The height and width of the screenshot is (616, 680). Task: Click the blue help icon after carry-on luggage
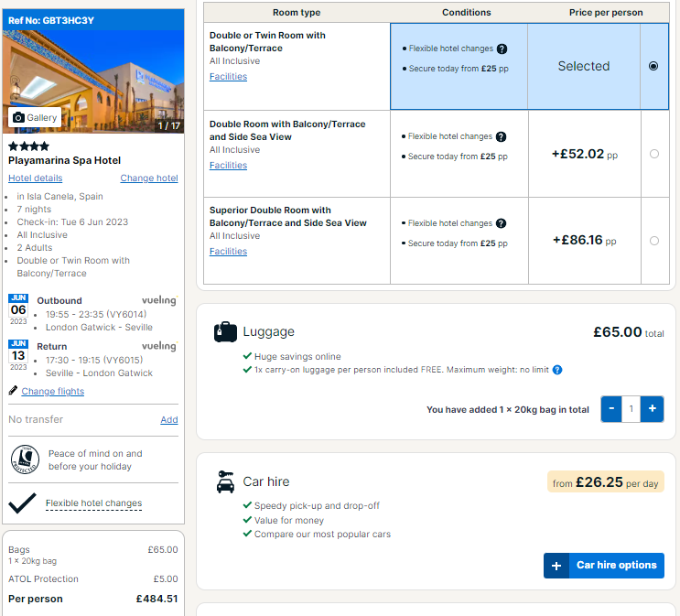click(x=557, y=370)
